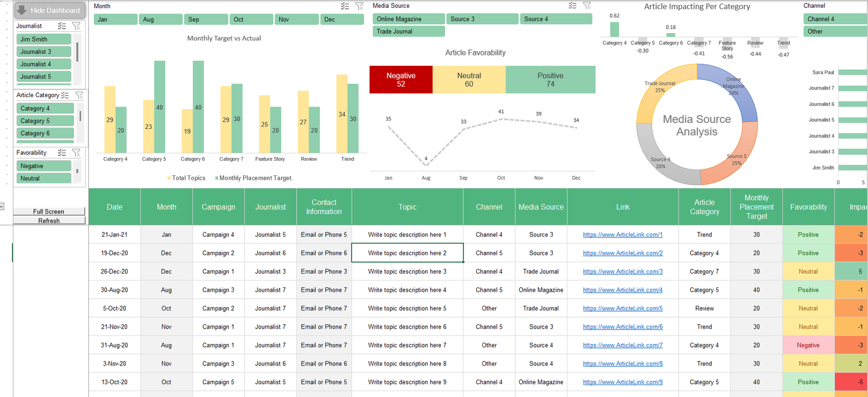Filter by Source 3 in Media Source slicer

482,19
